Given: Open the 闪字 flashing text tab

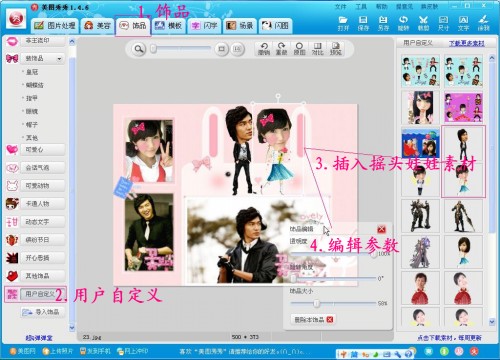Looking at the screenshot, I should [204, 26].
